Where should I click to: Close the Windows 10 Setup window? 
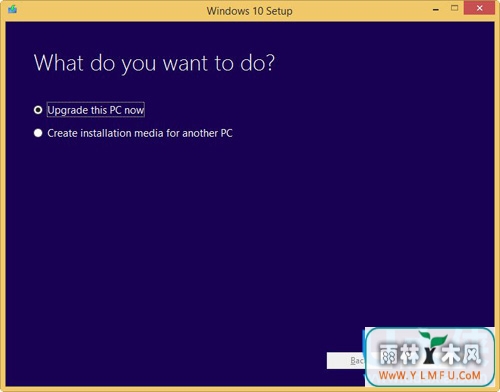click(479, 8)
